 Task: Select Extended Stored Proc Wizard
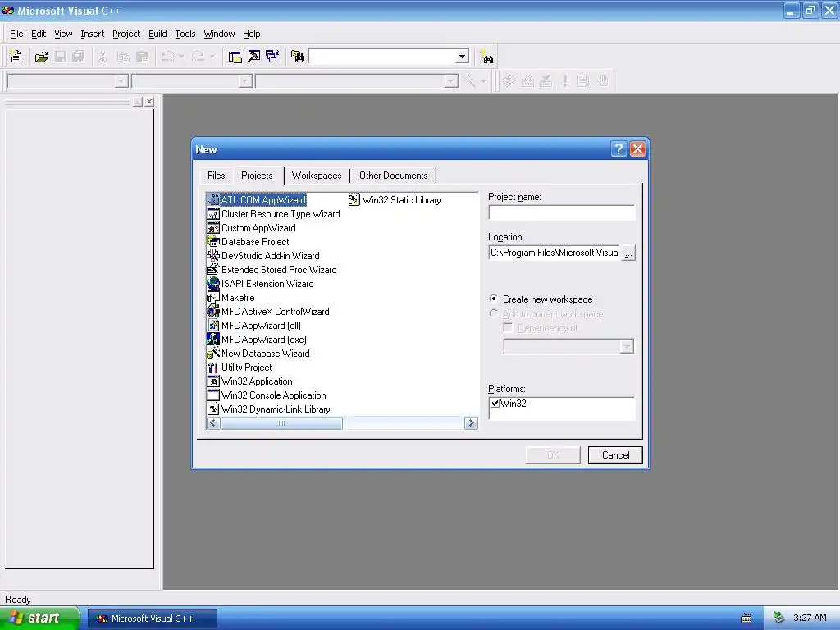272,269
